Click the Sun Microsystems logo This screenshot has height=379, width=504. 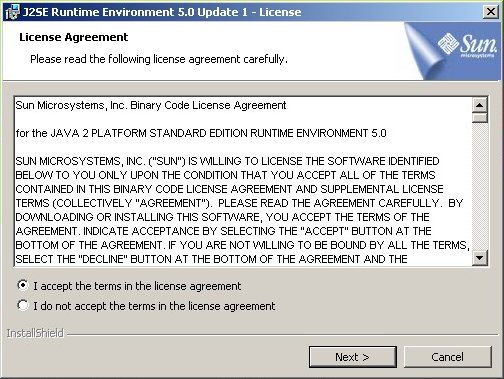(467, 46)
